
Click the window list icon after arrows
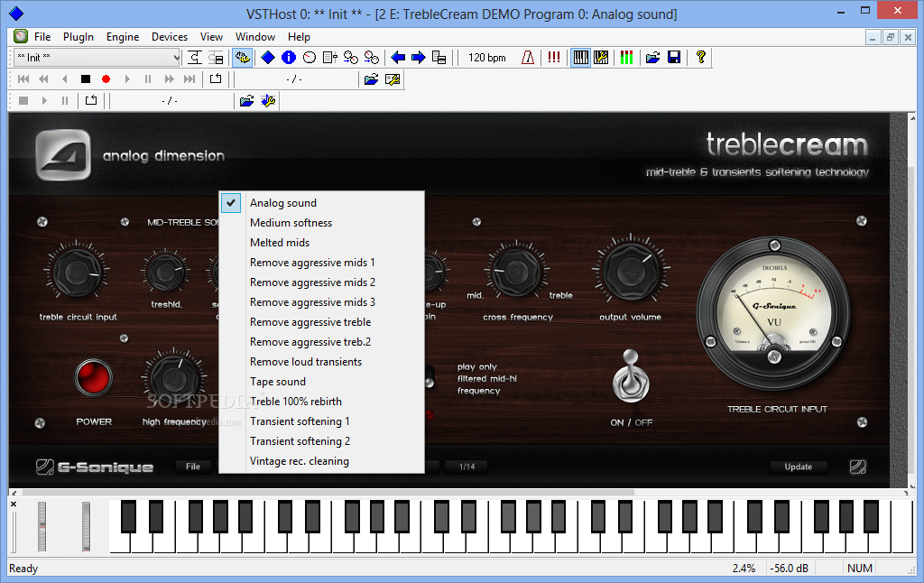click(x=439, y=57)
